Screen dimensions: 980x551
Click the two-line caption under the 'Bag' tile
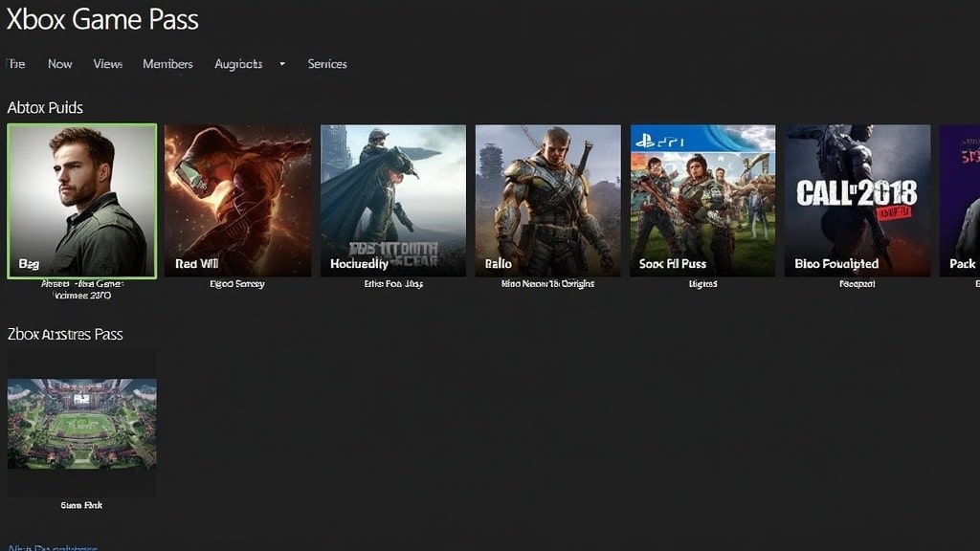pyautogui.click(x=82, y=289)
